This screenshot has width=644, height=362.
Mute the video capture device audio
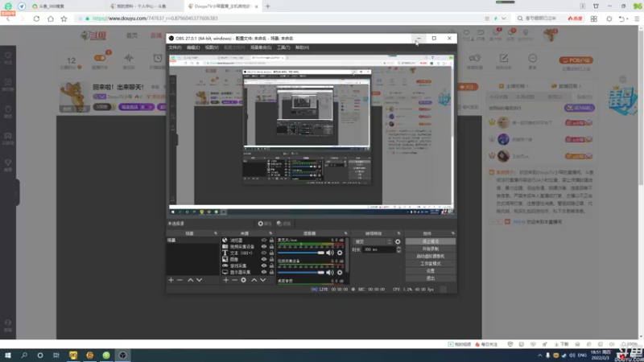[x=330, y=273]
